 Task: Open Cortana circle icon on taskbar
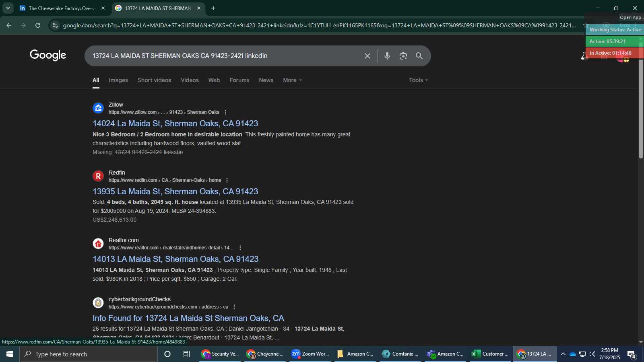[x=167, y=354]
